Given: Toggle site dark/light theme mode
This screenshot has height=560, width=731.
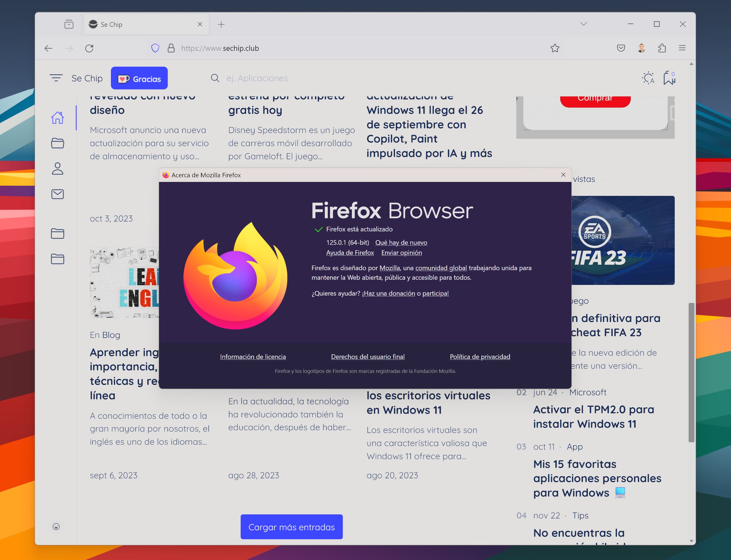Looking at the screenshot, I should (648, 78).
